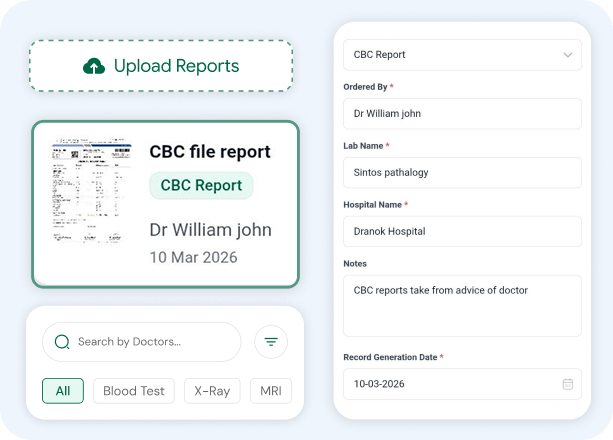Screen dimensions: 613x440
Task: Click the Lab Name label
Action: (363, 146)
